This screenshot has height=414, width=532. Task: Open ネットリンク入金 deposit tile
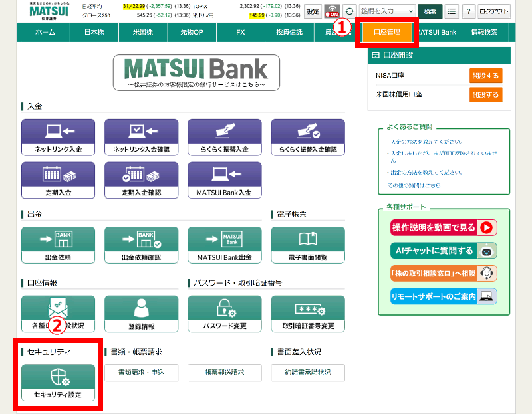58,138
